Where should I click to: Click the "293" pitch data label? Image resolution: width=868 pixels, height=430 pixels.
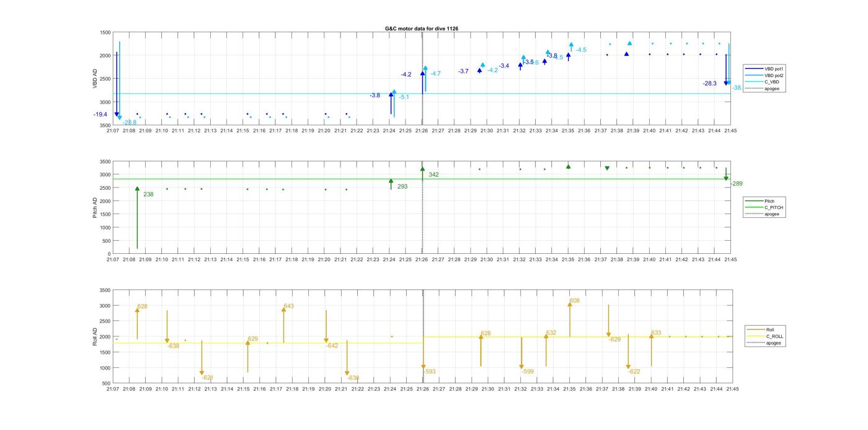pyautogui.click(x=402, y=187)
